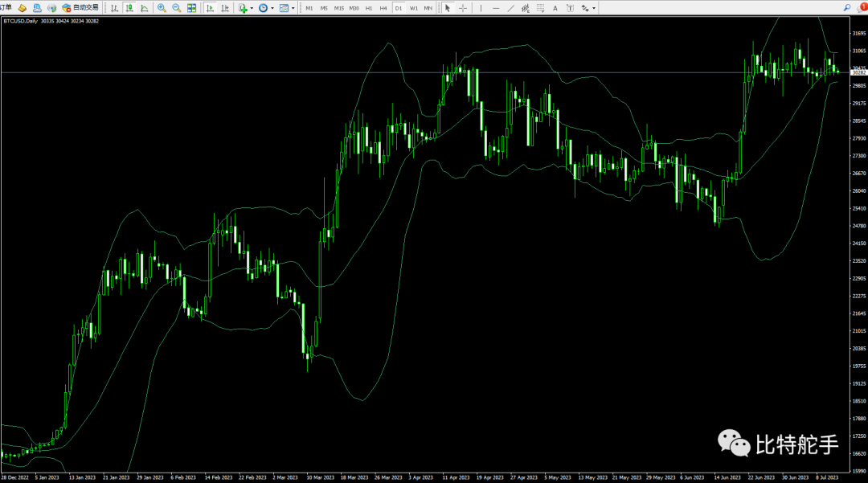Draw a vertical line tool

(481, 8)
